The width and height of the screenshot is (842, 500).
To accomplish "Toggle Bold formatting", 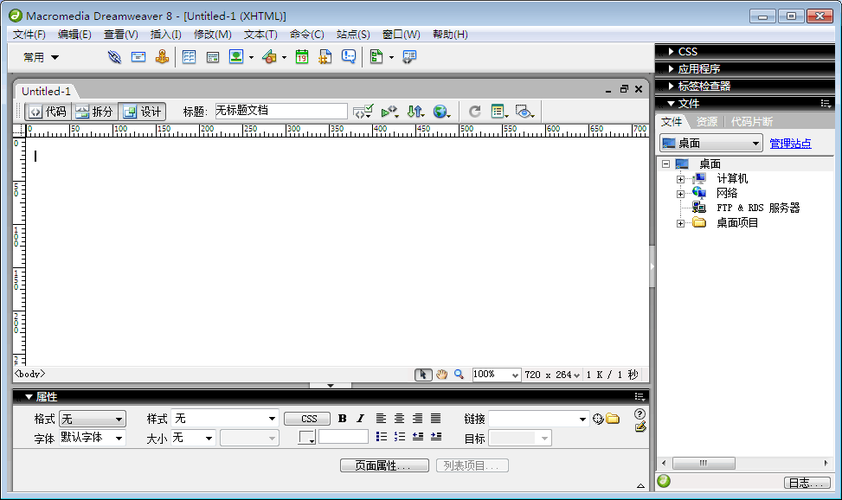I will pos(342,418).
